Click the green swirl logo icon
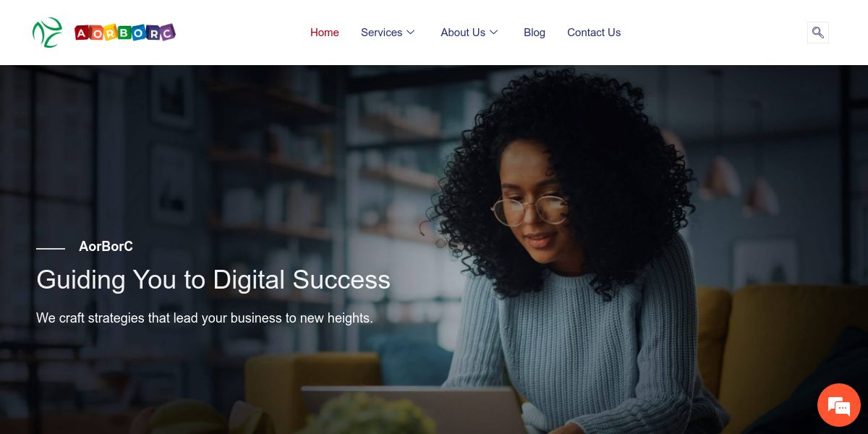The height and width of the screenshot is (434, 868). (47, 33)
